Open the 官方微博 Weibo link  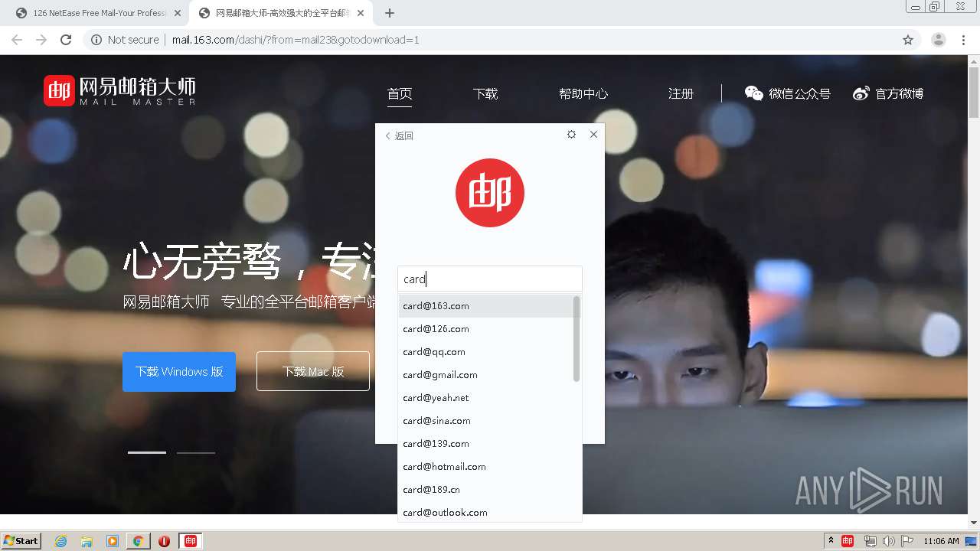[899, 93]
